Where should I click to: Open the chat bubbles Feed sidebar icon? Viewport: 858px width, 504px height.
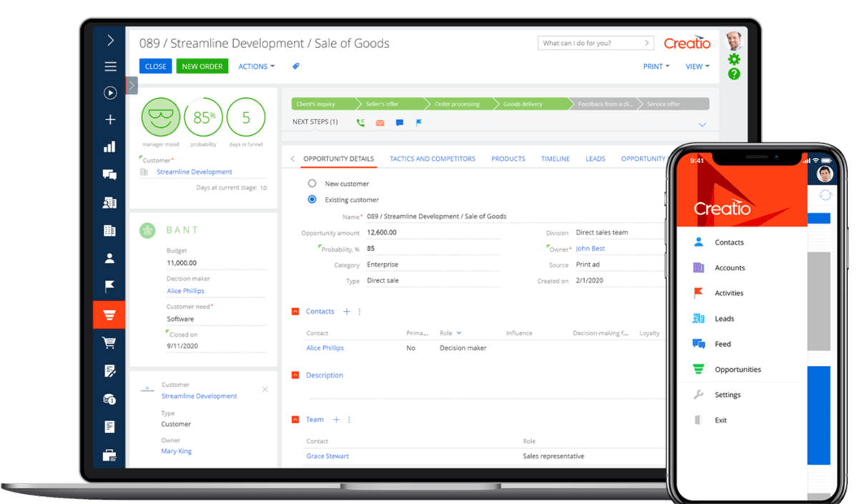click(x=109, y=174)
